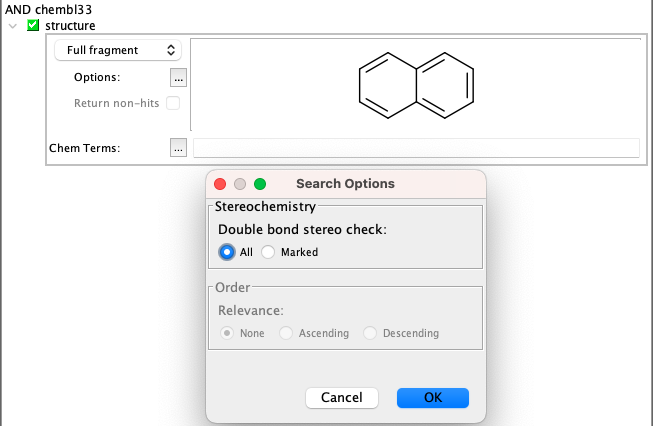
Task: Pick Descending relevance order
Action: pos(370,333)
